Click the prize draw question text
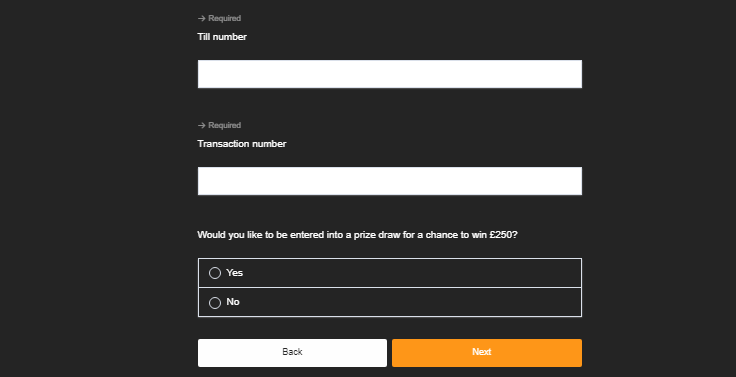 point(357,235)
